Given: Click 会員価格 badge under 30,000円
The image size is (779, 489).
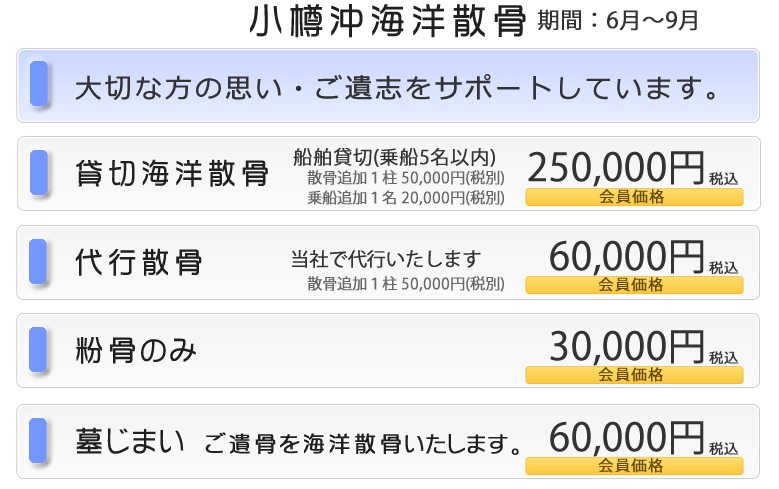Looking at the screenshot, I should [634, 375].
